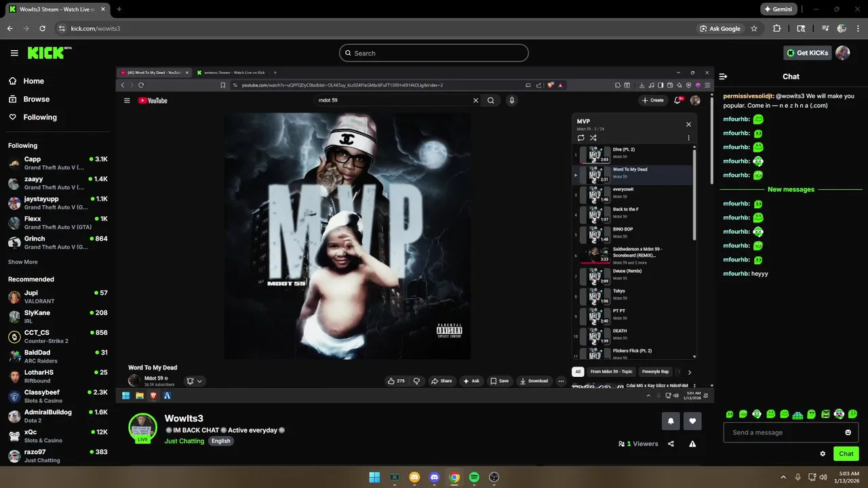Open the Chrome profile avatar
Screen dimensions: 868x488
[842, 28]
